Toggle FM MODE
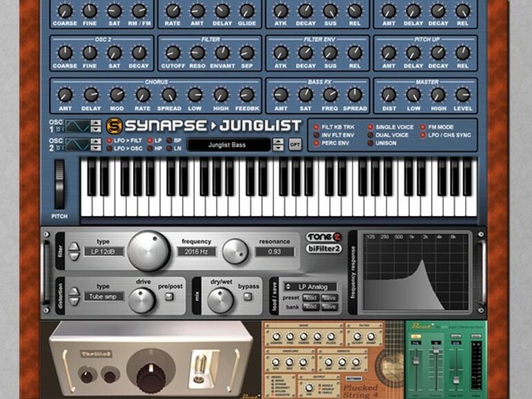Viewport: 532px width, 399px height. [423, 127]
